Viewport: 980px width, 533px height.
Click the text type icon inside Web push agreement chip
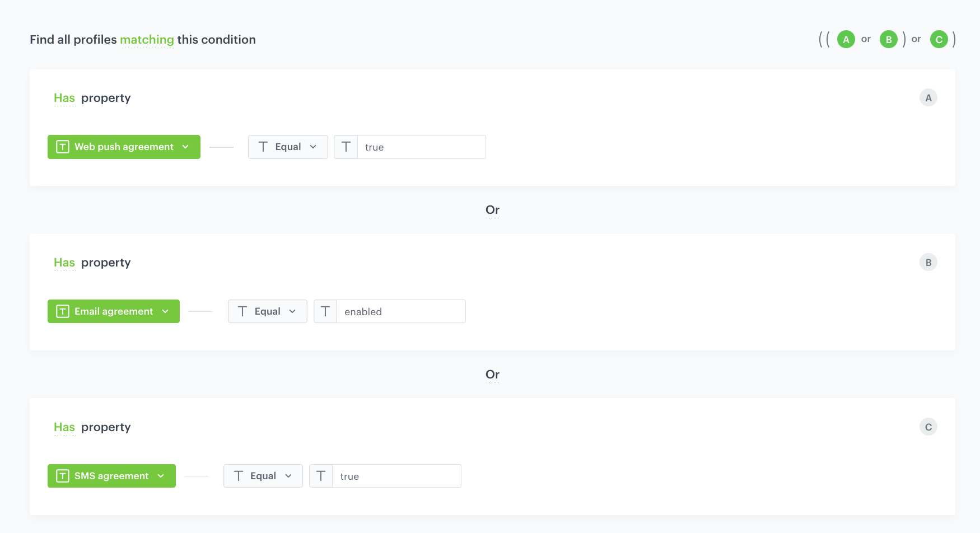point(62,147)
